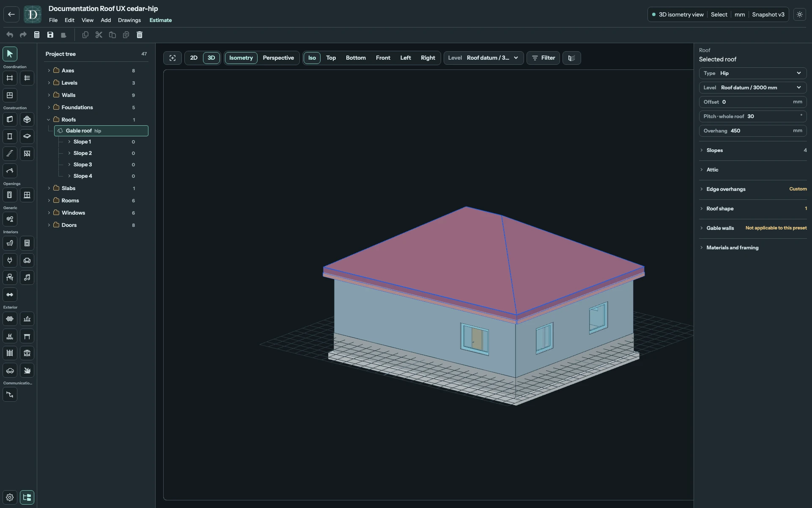812x508 pixels.
Task: Set view orientation to Top
Action: pos(331,58)
